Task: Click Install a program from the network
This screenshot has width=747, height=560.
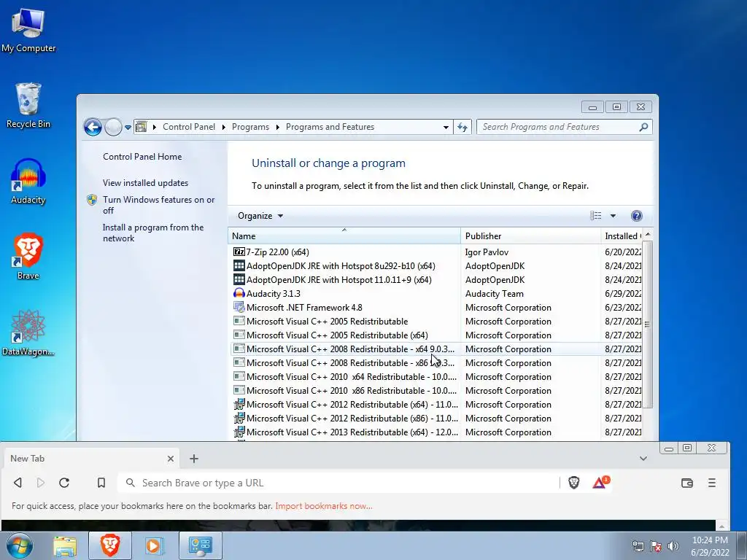Action: coord(153,233)
